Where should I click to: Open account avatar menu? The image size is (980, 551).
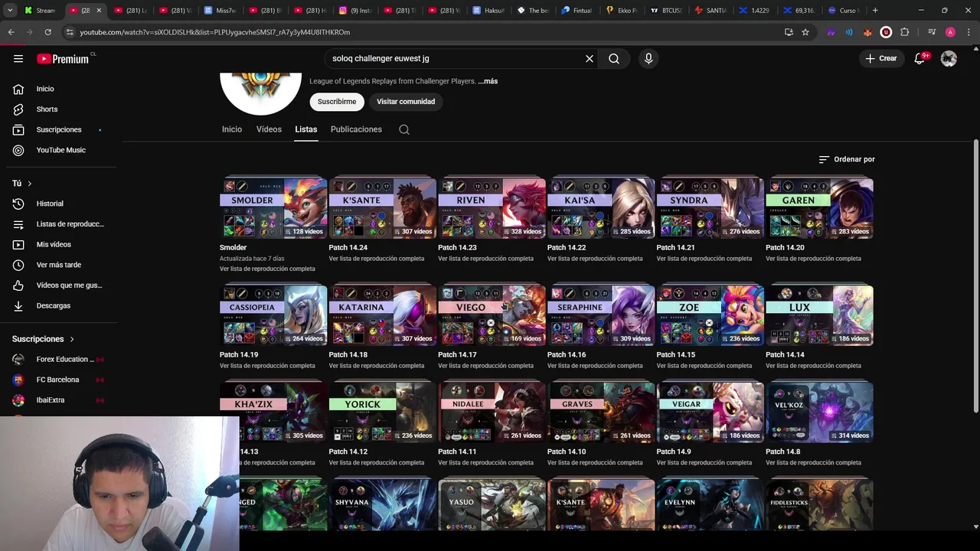pyautogui.click(x=949, y=58)
